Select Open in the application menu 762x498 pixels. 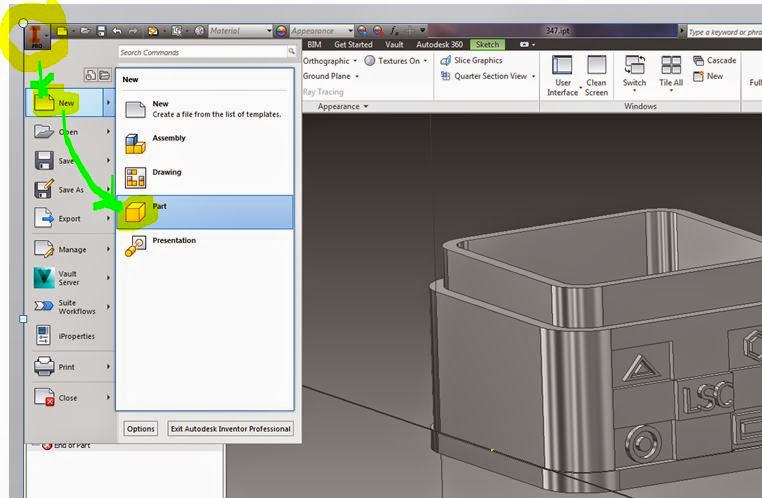click(x=70, y=132)
